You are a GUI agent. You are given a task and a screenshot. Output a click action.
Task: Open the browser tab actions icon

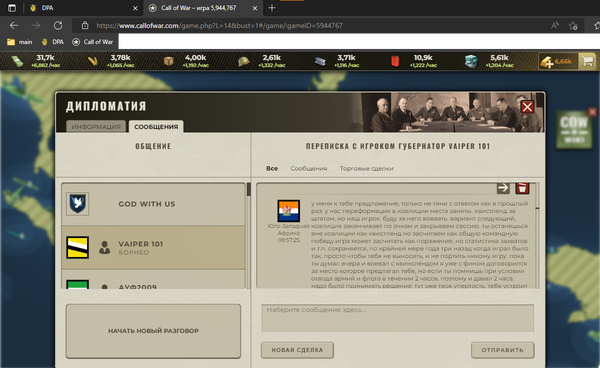coord(12,8)
